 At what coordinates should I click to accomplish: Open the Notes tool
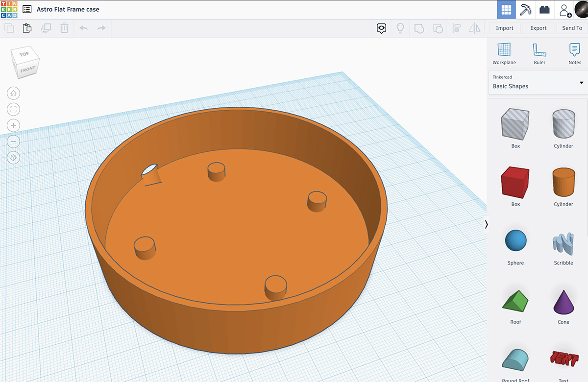pyautogui.click(x=574, y=53)
